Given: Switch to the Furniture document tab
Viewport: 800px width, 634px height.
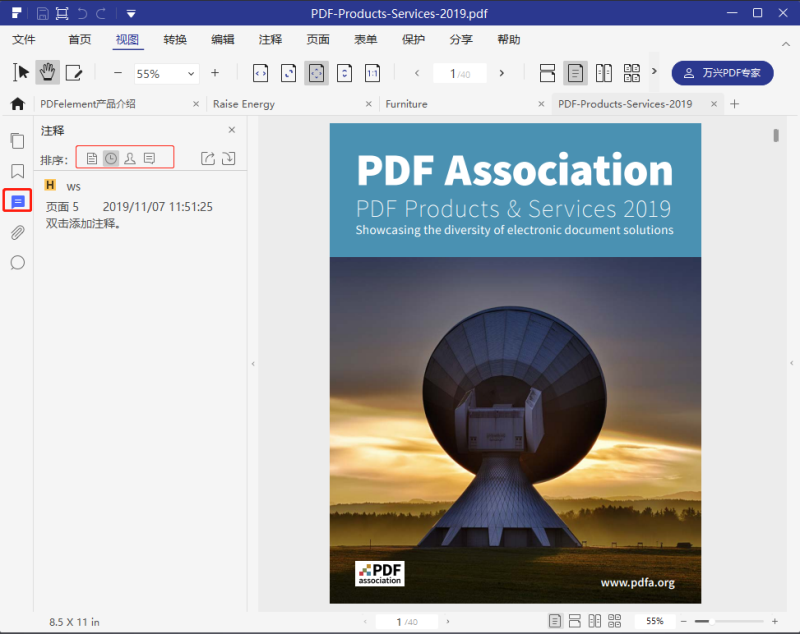Looking at the screenshot, I should (406, 103).
